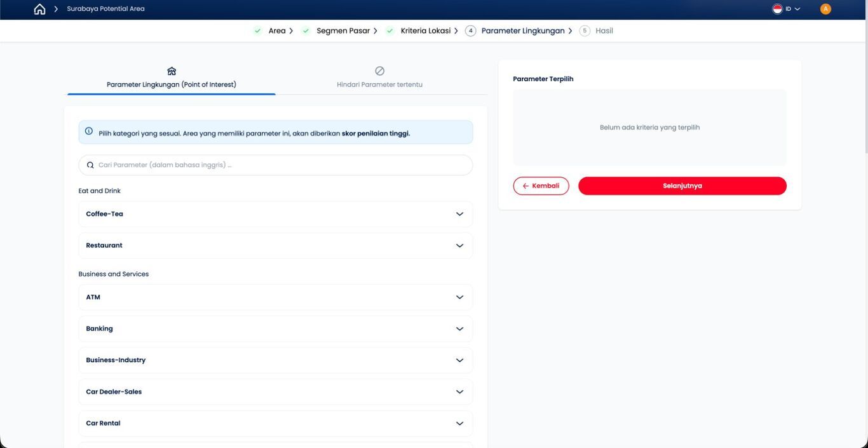The height and width of the screenshot is (448, 868).
Task: Click the Parameter Terpilih heading
Action: (543, 79)
